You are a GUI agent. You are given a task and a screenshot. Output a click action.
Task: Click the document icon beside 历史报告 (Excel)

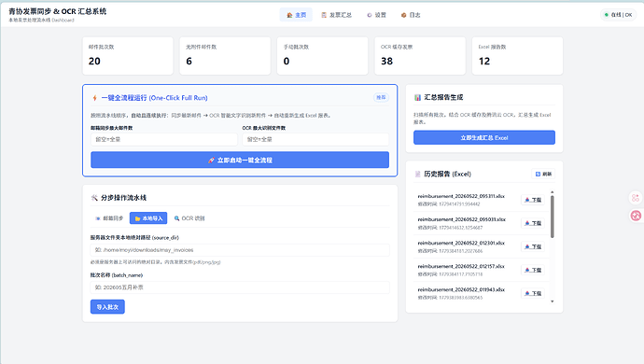(x=417, y=175)
